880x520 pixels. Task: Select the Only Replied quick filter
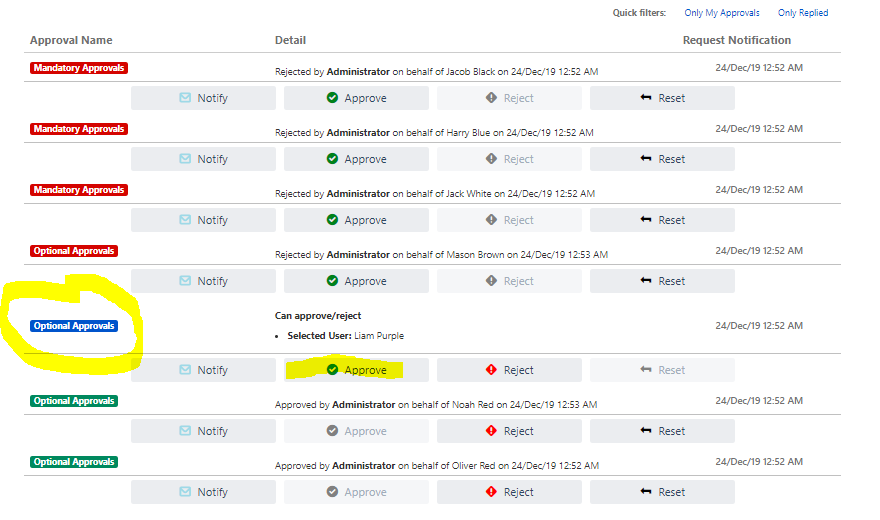(x=803, y=13)
